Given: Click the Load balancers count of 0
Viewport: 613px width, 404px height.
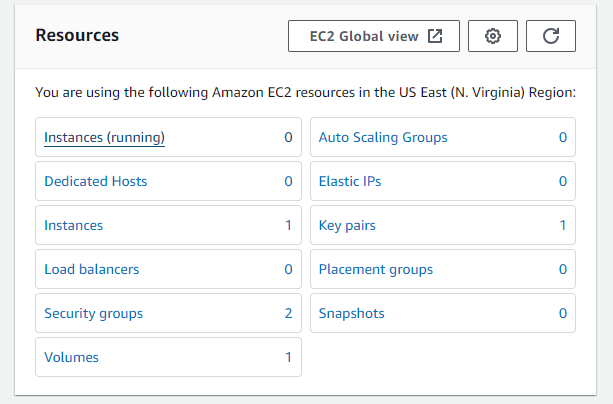Looking at the screenshot, I should [x=288, y=269].
